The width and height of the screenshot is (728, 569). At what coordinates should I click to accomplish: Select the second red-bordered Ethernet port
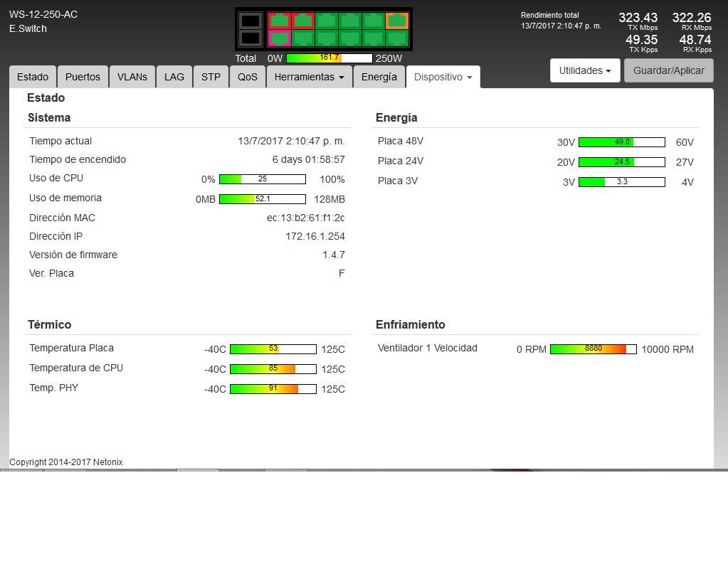303,21
